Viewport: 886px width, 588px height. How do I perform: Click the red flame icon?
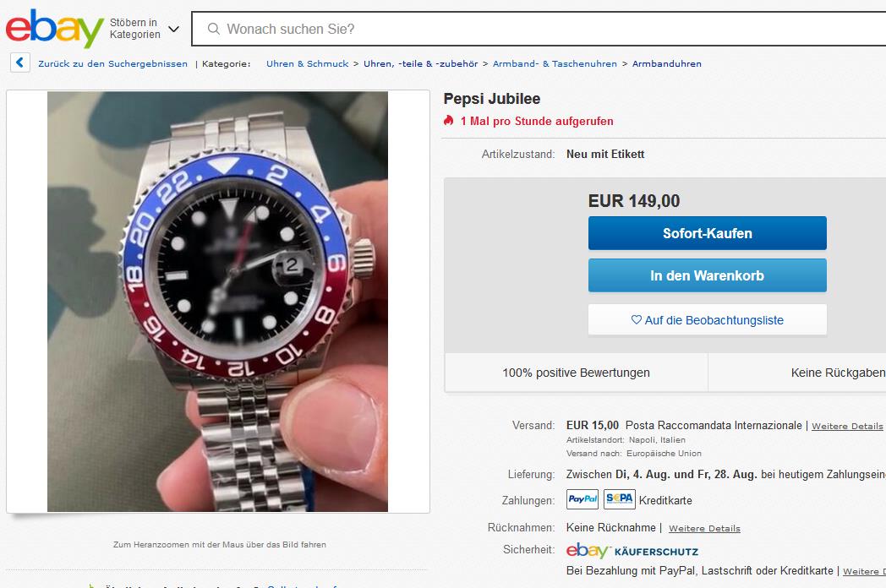(x=449, y=121)
